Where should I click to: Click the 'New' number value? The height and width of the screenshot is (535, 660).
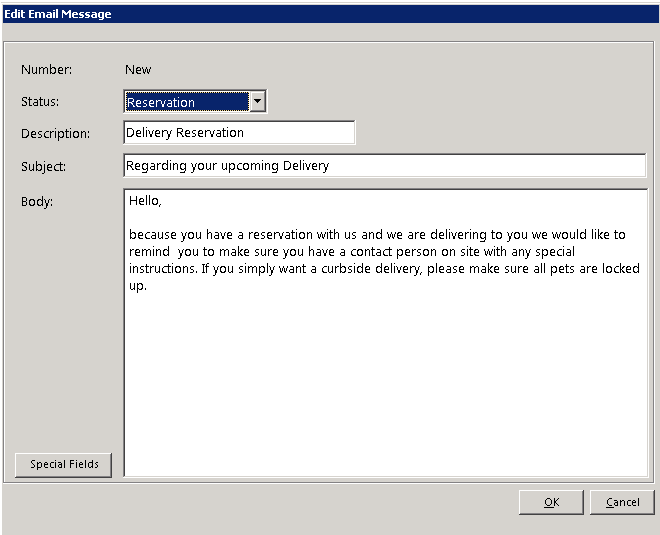[138, 69]
